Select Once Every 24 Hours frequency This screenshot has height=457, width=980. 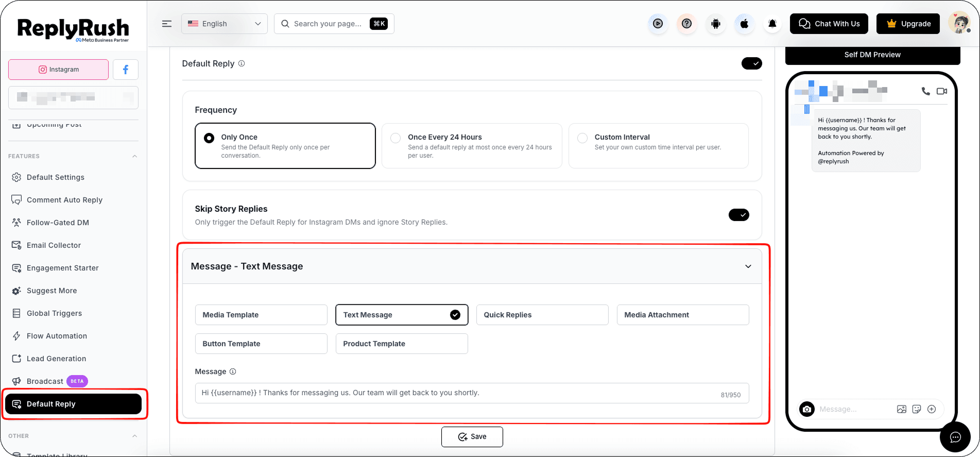point(472,146)
